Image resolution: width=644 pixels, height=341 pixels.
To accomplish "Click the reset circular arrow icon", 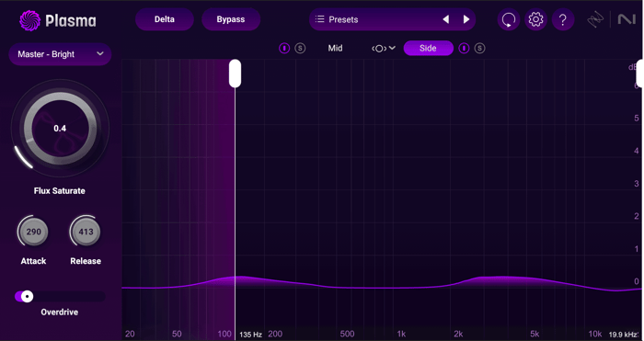I will pos(509,19).
